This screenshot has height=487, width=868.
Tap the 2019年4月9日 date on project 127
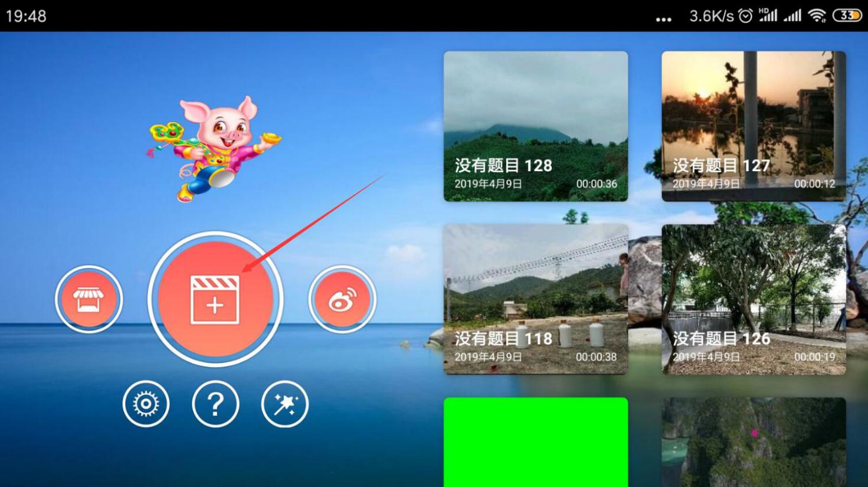click(x=706, y=184)
